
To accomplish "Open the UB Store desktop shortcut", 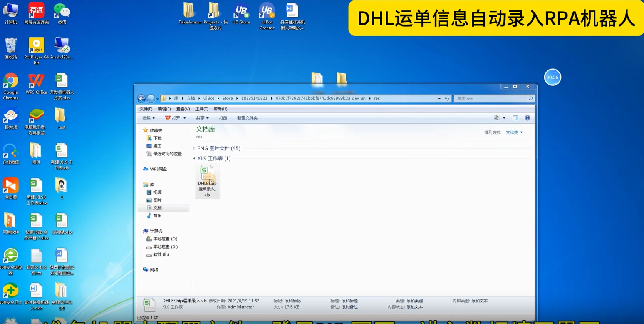I will 241,15.
